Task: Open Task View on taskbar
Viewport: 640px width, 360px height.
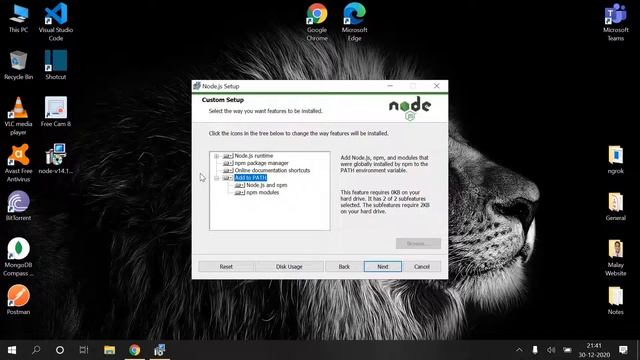Action: (84, 350)
